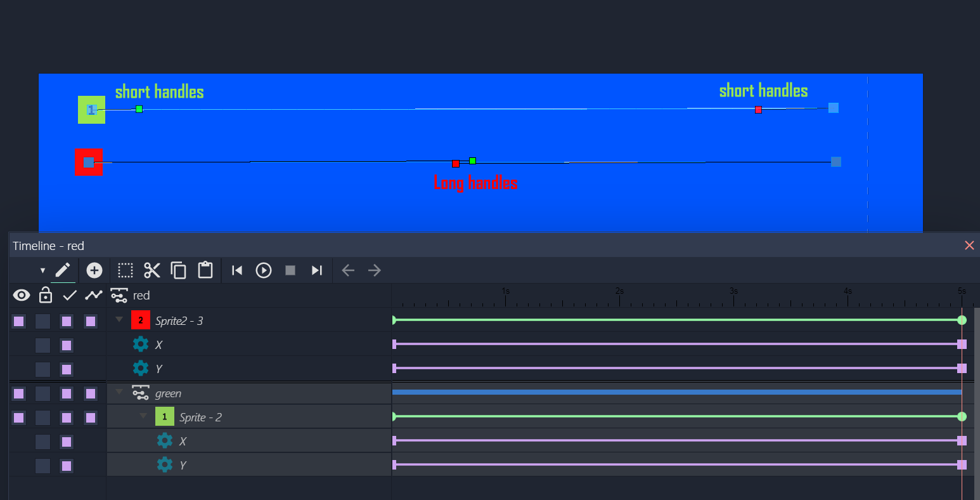
Task: Click the lock icon in the track header
Action: [45, 295]
